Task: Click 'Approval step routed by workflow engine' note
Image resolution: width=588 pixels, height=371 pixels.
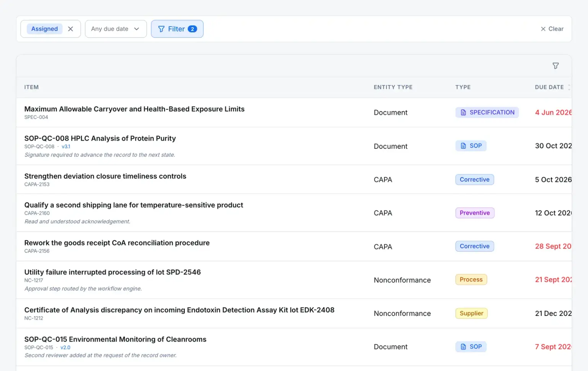Action: tap(83, 289)
